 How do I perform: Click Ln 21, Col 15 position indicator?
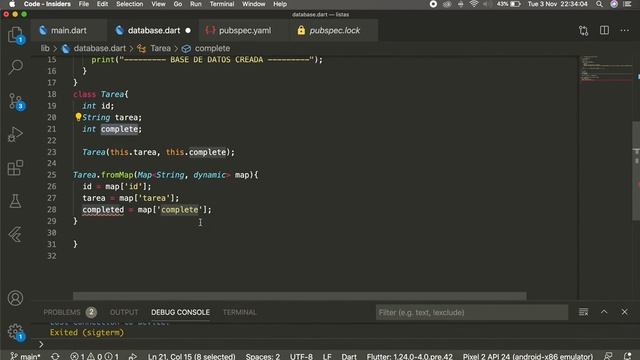[191, 356]
